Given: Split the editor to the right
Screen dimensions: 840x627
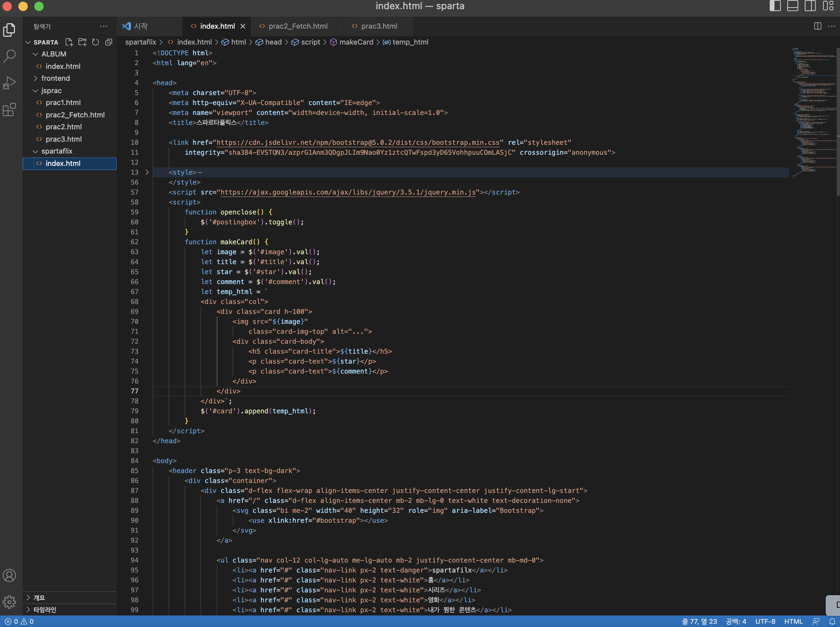Looking at the screenshot, I should (x=817, y=26).
